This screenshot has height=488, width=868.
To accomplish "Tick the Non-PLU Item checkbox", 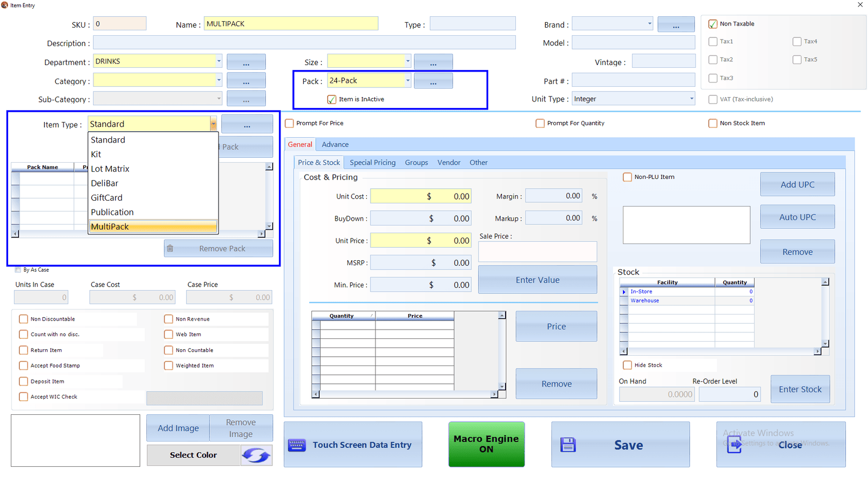I will tap(627, 177).
